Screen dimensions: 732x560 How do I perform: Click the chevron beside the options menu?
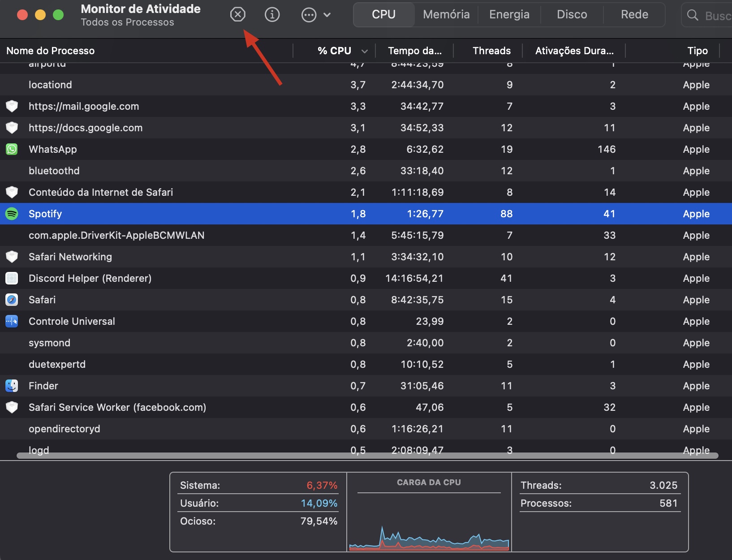point(327,14)
